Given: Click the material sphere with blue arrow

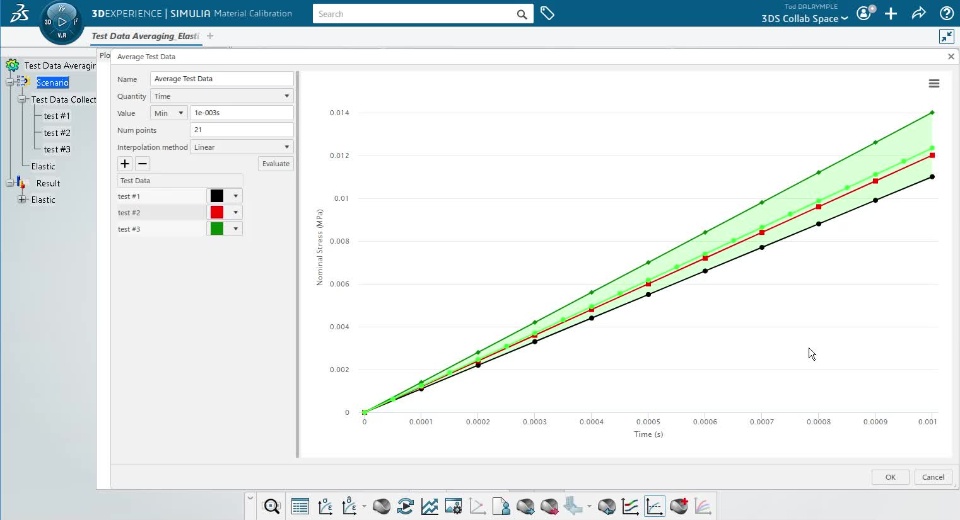Looking at the screenshot, I should [x=525, y=507].
